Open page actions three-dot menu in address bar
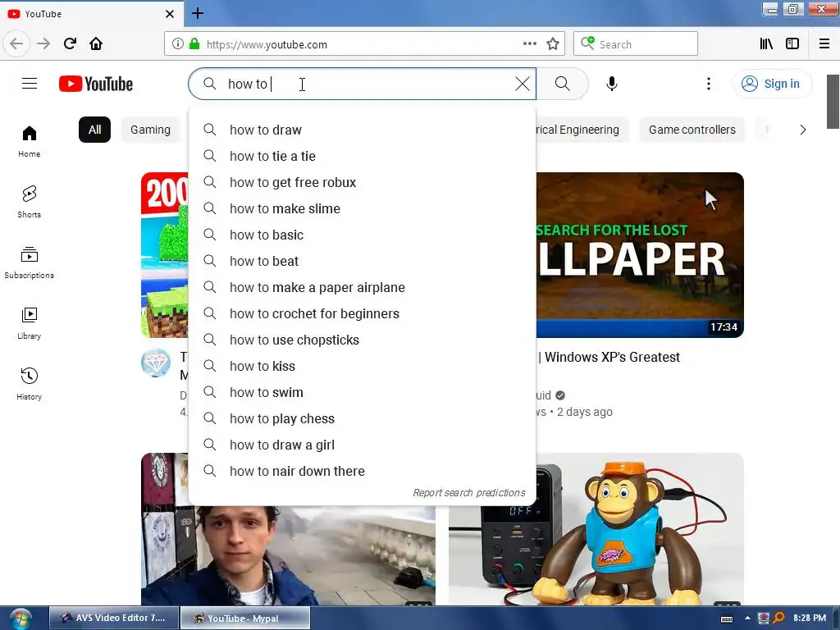This screenshot has width=840, height=630. [x=529, y=44]
